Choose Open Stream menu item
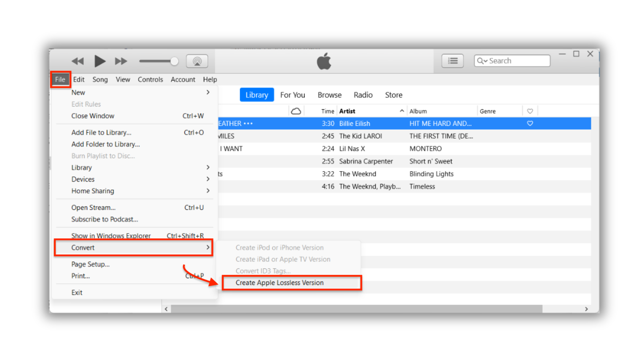 pos(134,207)
